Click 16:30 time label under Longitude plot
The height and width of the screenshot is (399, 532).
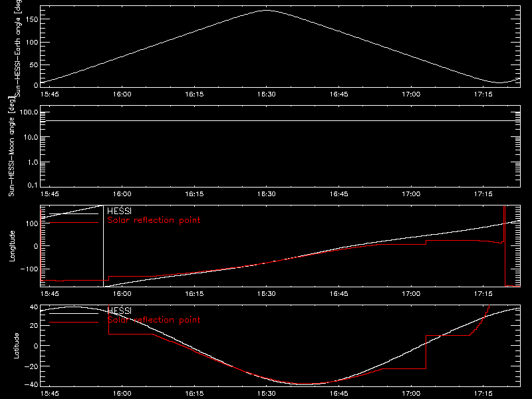point(267,294)
